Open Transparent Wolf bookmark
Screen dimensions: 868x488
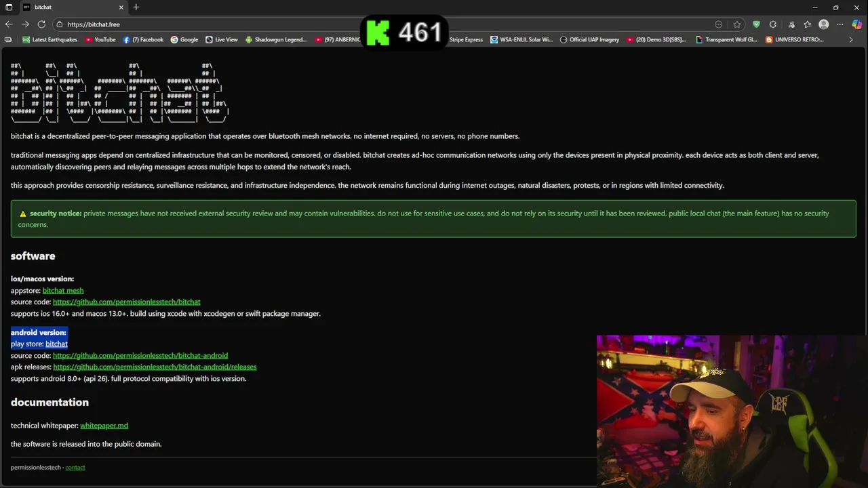click(x=726, y=39)
